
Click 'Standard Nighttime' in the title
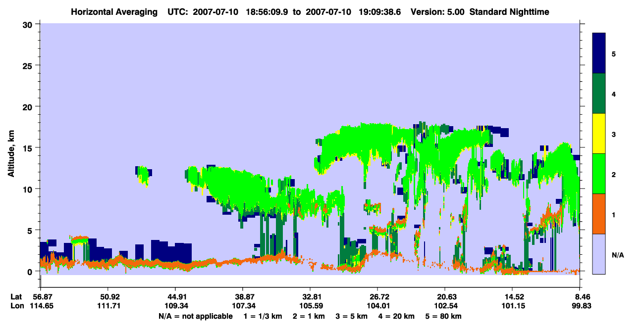pyautogui.click(x=509, y=12)
